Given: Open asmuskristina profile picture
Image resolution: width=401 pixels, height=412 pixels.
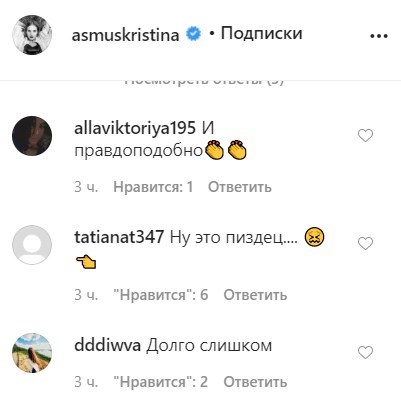Looking at the screenshot, I should click(x=32, y=35).
